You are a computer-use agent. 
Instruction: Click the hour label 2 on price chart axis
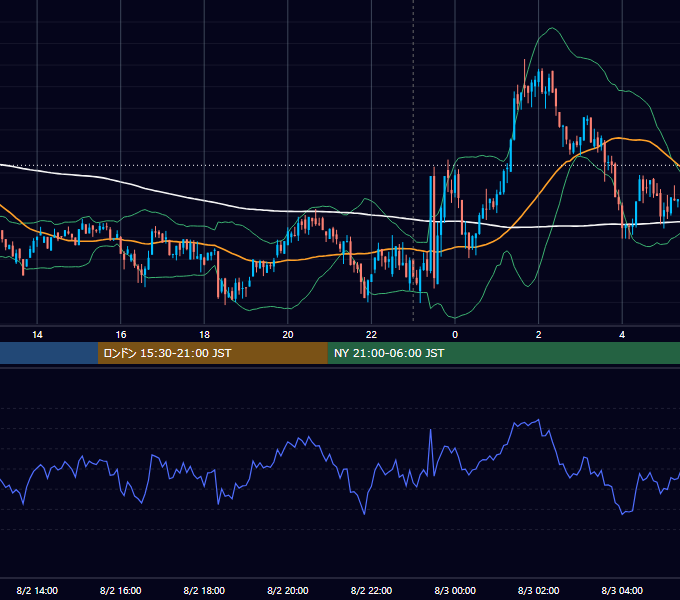(539, 335)
